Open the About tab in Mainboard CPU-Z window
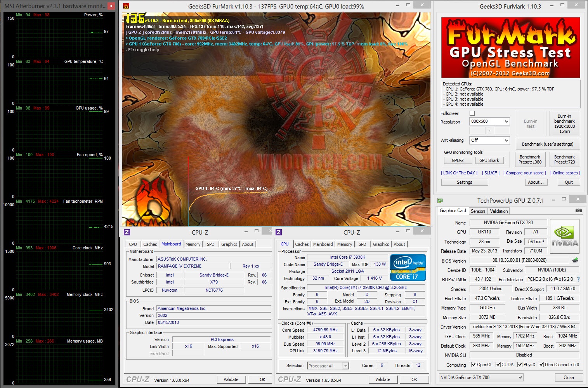The width and height of the screenshot is (588, 388). point(248,244)
